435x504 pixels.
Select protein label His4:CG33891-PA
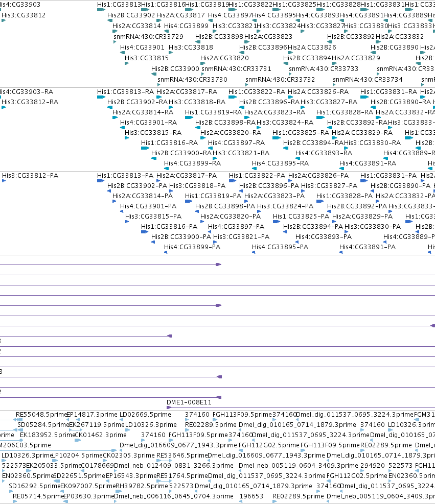point(368,247)
